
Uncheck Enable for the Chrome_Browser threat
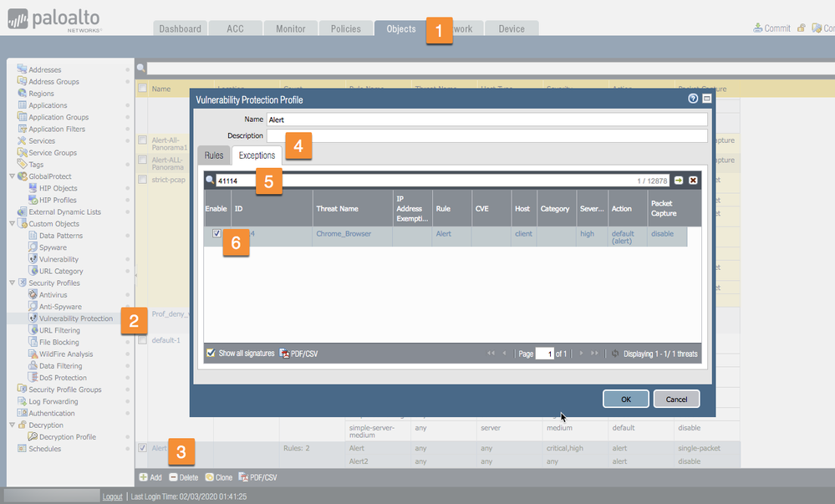[216, 234]
